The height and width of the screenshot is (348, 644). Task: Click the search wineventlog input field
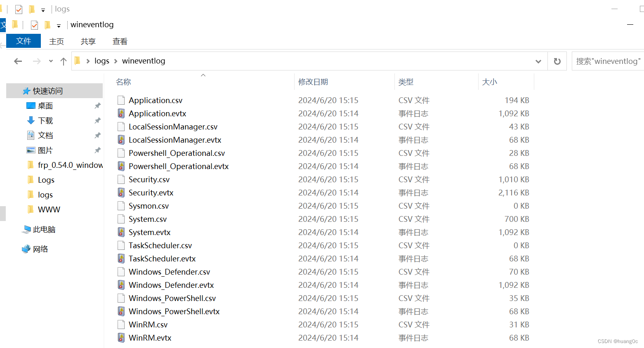pos(608,61)
